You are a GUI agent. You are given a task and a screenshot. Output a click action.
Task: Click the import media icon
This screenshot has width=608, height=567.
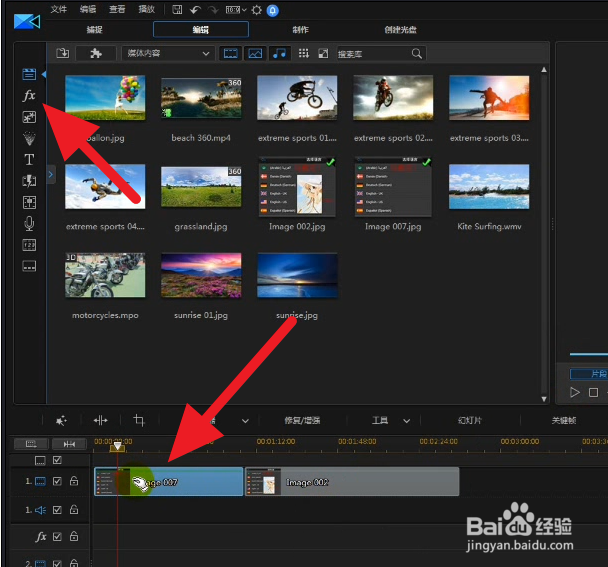[62, 53]
